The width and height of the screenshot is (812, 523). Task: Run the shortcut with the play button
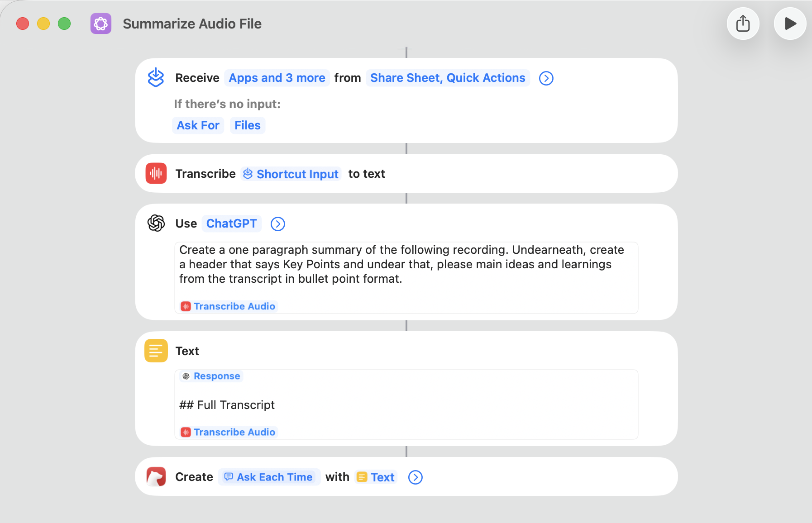[x=790, y=24]
